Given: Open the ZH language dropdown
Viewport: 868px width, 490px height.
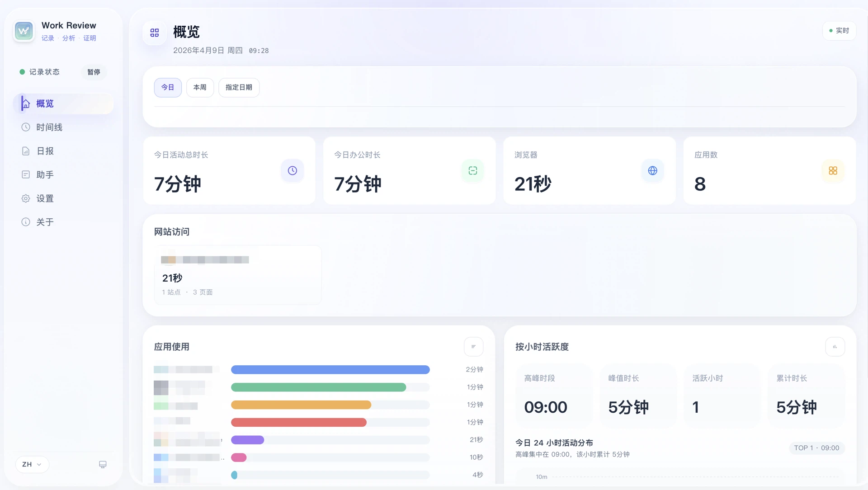Looking at the screenshot, I should click(x=32, y=464).
